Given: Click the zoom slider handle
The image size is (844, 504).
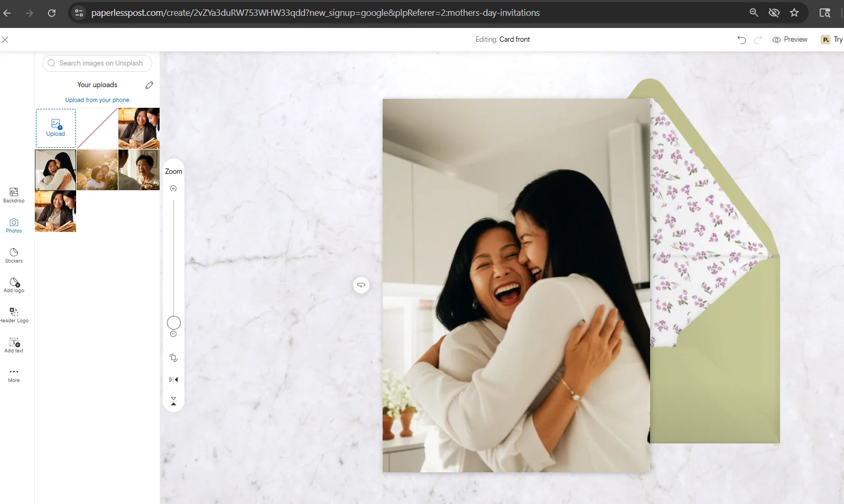Looking at the screenshot, I should pyautogui.click(x=174, y=323).
